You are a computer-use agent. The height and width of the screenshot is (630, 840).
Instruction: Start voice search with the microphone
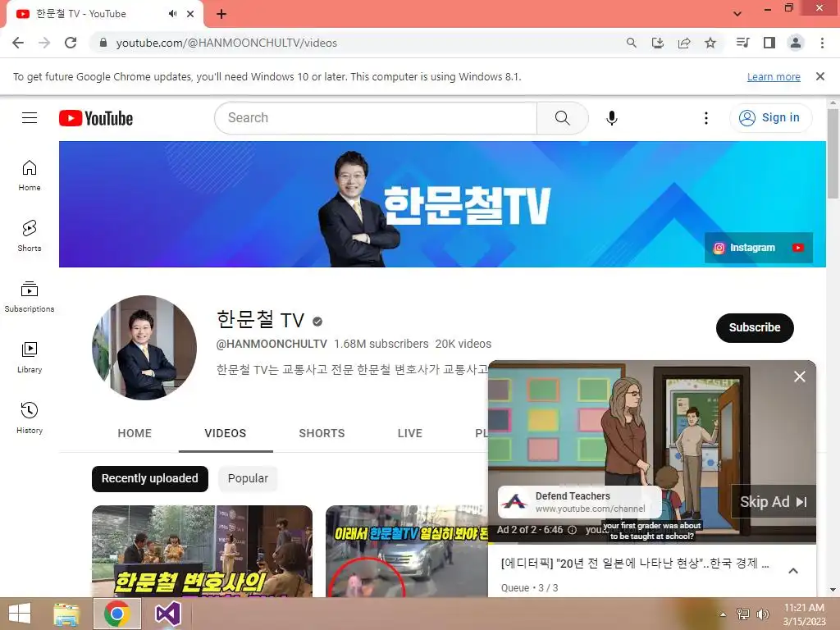(x=612, y=118)
